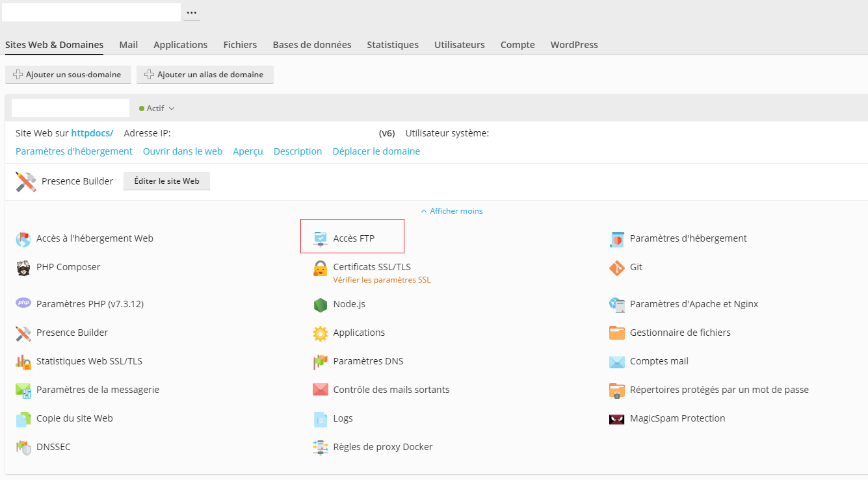Open the Bases de données tab

[312, 45]
